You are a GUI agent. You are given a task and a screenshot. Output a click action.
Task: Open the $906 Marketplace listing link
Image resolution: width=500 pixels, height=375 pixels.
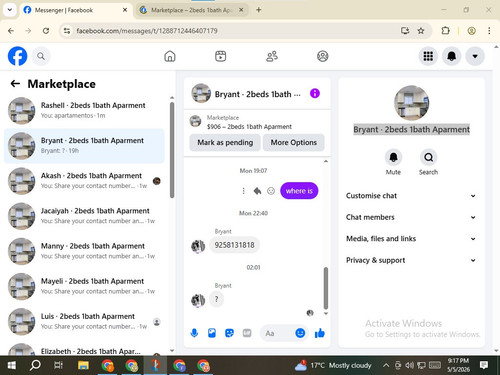click(249, 127)
